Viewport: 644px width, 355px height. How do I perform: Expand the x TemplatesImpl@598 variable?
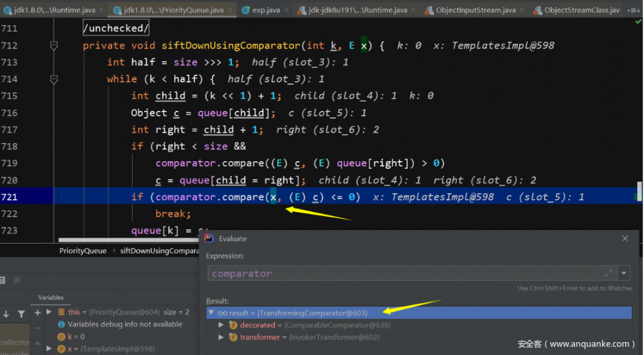pos(50,349)
